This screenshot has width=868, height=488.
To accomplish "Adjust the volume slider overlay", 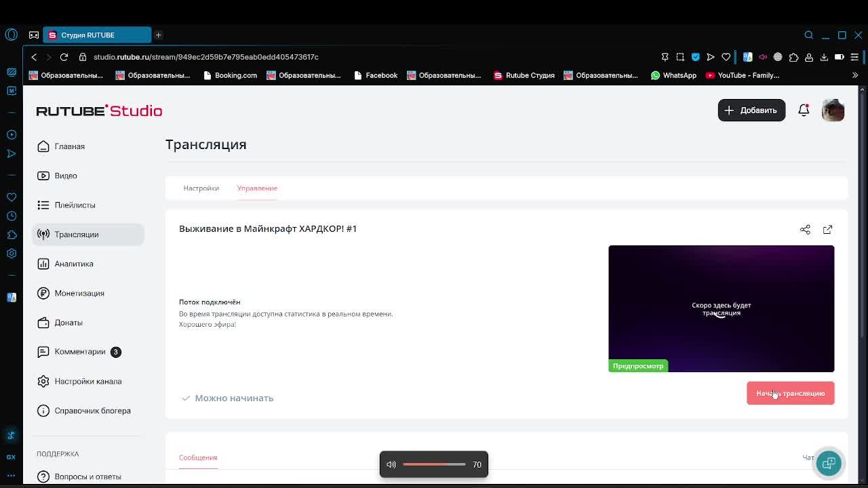I will (434, 464).
